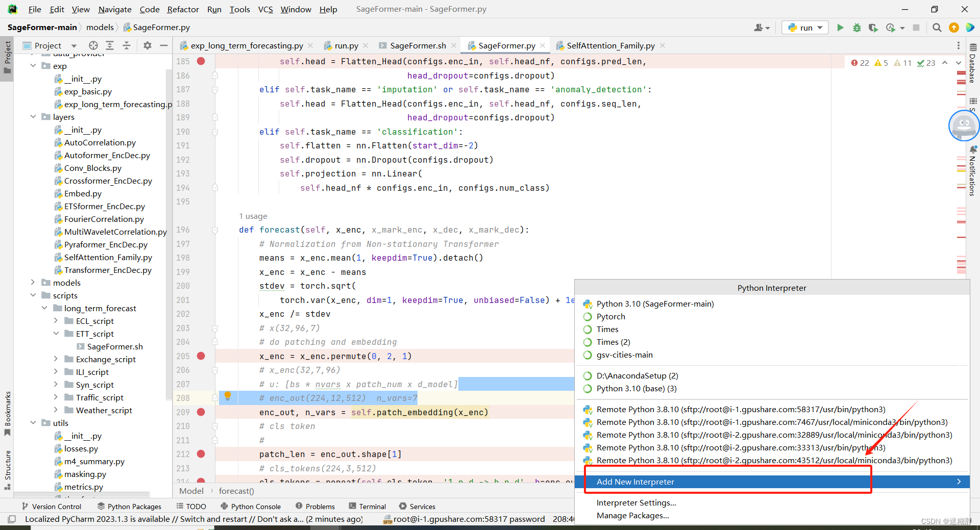Click the orange IDE update arrow icon
This screenshot has width=980, height=530.
pyautogui.click(x=953, y=28)
